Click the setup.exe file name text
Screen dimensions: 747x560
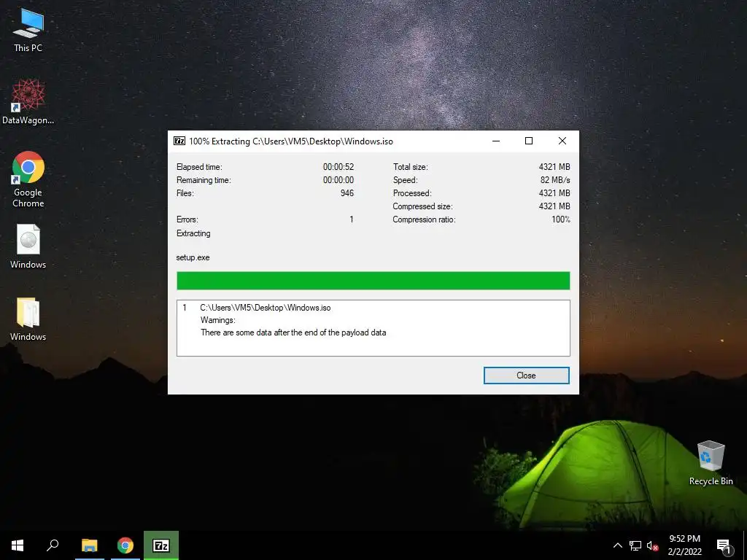point(193,257)
